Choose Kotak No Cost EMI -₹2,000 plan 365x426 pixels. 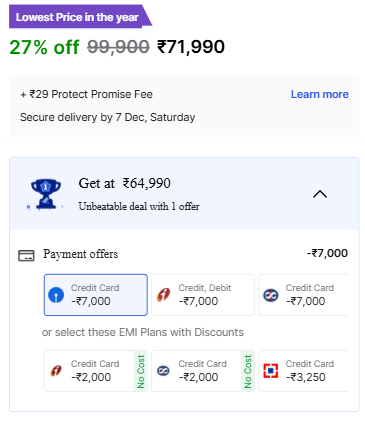click(203, 371)
